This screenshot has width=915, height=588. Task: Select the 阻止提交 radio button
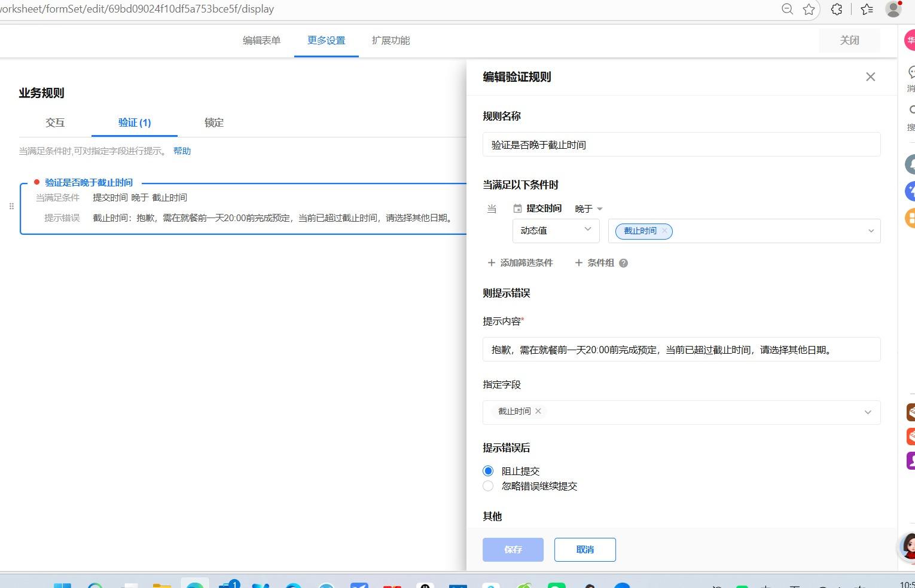coord(487,470)
